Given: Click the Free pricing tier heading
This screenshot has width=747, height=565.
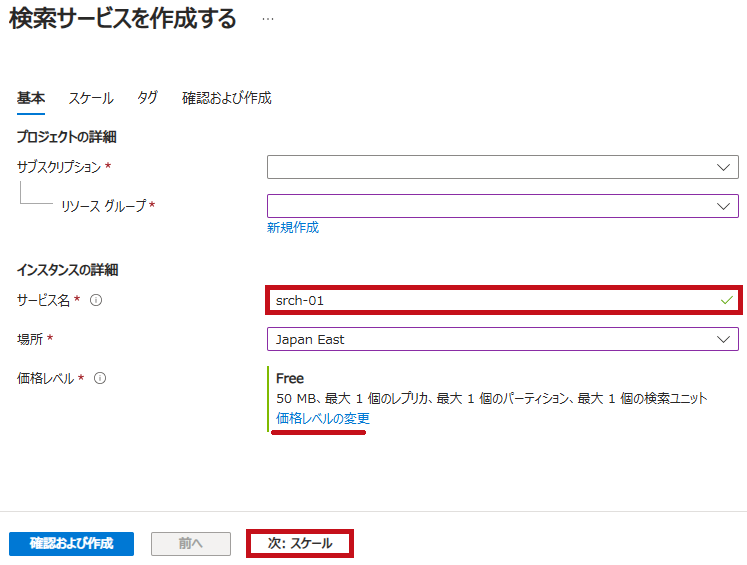Looking at the screenshot, I should (x=290, y=378).
